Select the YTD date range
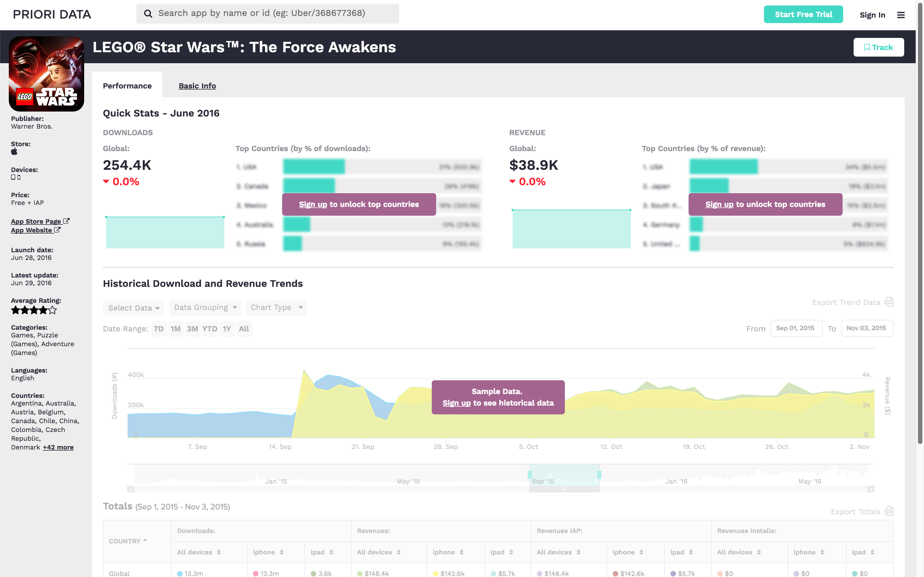The width and height of the screenshot is (924, 577). (210, 329)
